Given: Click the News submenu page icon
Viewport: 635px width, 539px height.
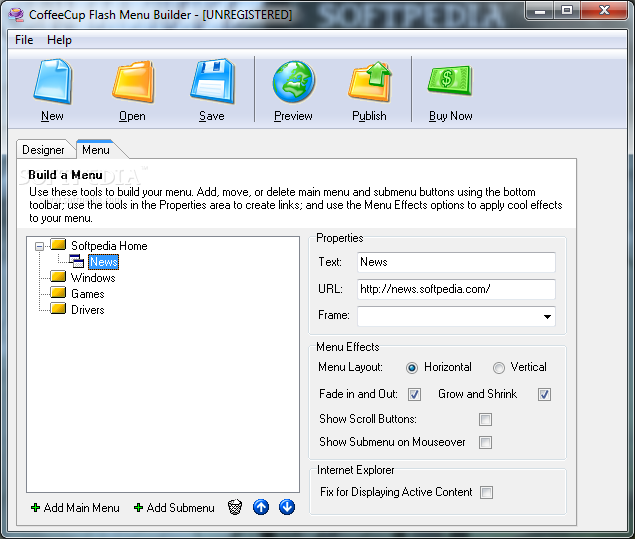Looking at the screenshot, I should pos(76,261).
